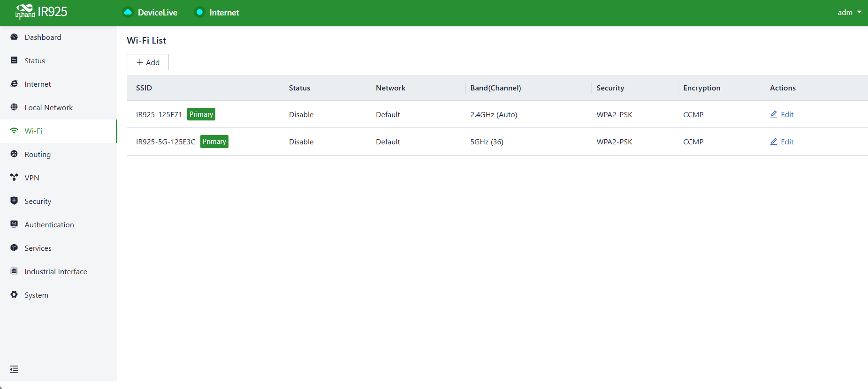Click the Security shield icon

[x=14, y=201]
